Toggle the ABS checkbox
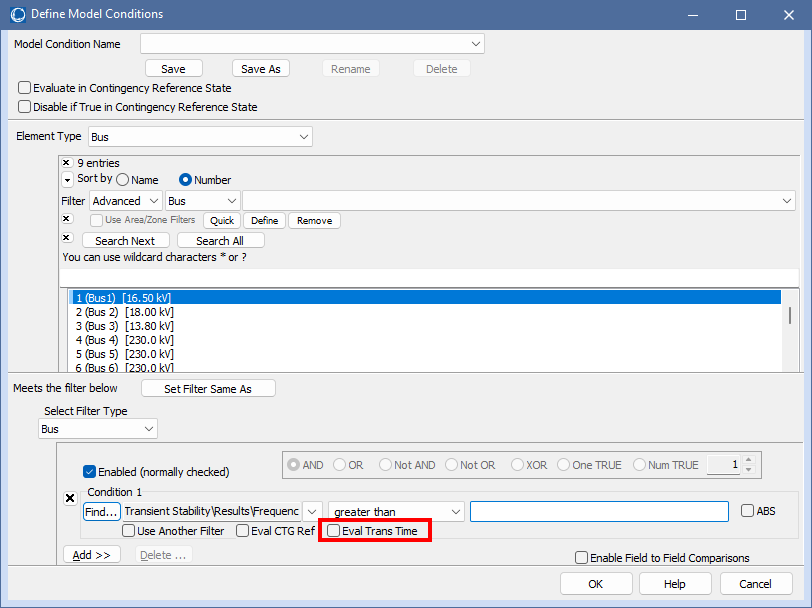 pos(748,511)
